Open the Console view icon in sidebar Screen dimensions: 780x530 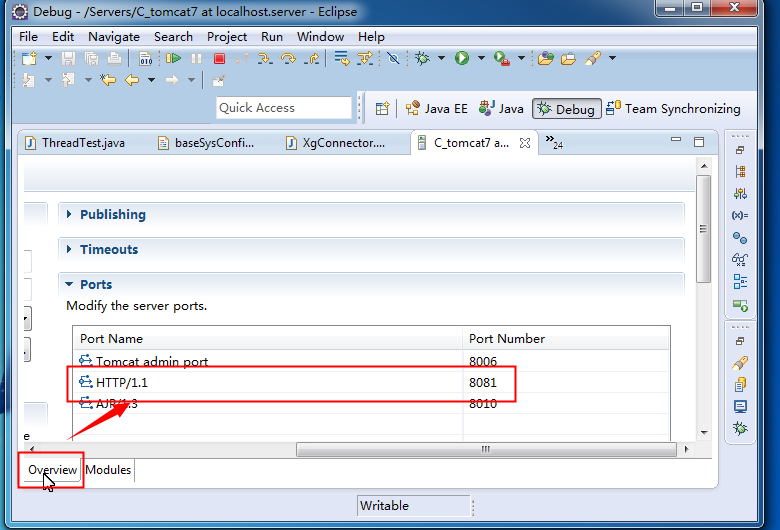[740, 407]
